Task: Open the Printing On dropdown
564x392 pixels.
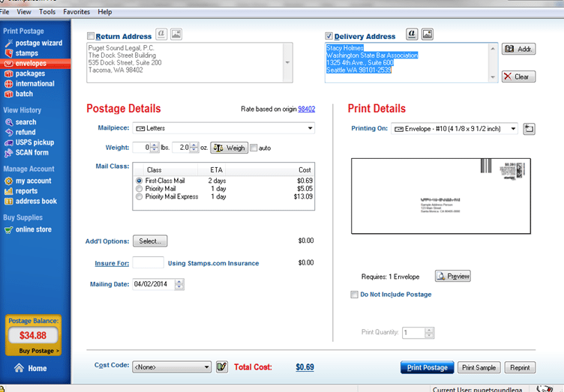Action: coord(454,129)
